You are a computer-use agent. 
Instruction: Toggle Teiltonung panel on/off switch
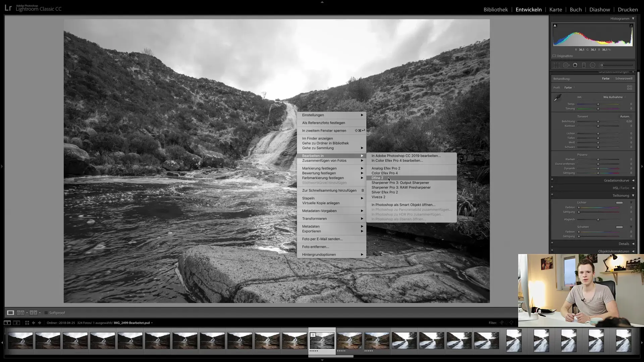[x=552, y=194]
